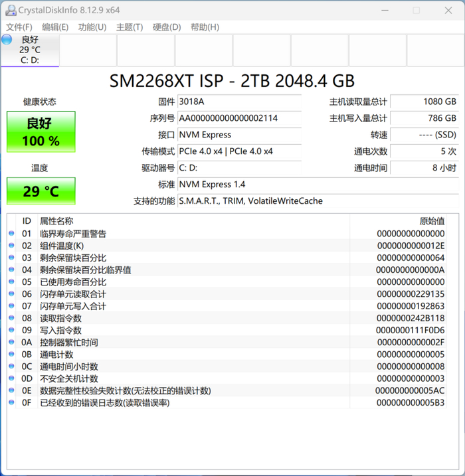Click the status dot for attribute 06

click(11, 293)
